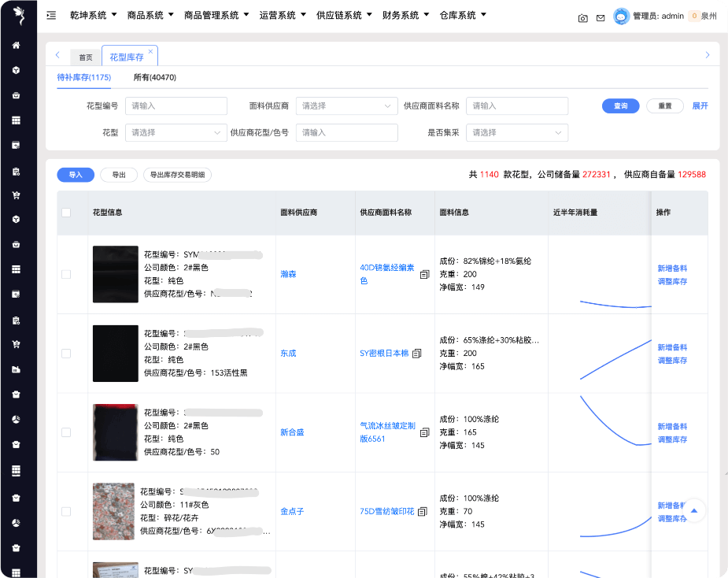Check the row checkbox for 新合盛 supplier

(x=66, y=432)
